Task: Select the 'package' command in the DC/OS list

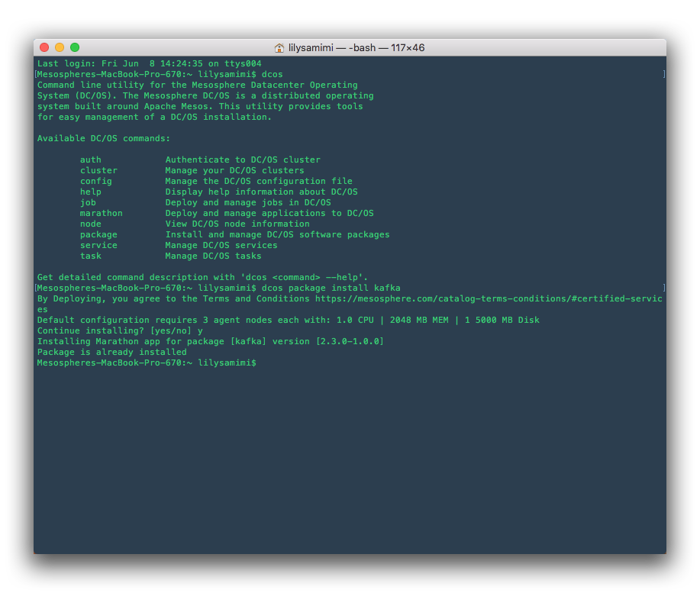Action: (98, 234)
